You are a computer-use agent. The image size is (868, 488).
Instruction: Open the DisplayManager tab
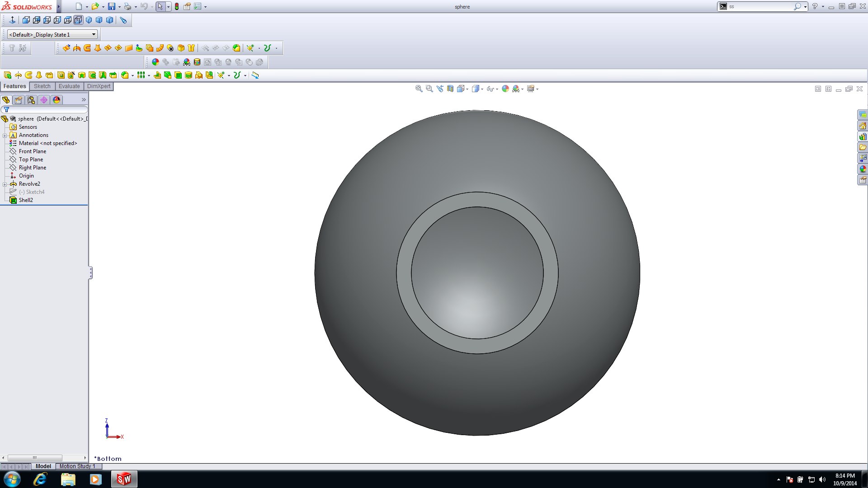[x=57, y=100]
